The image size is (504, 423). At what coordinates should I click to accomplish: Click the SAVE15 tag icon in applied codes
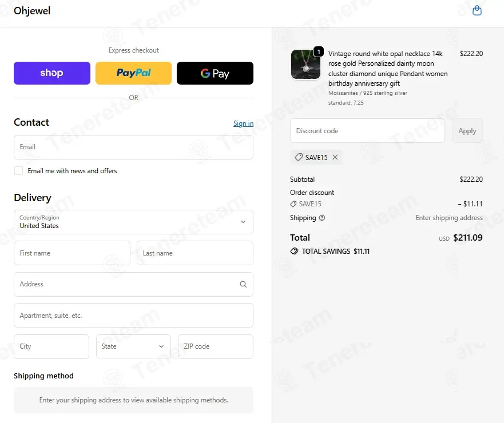pyautogui.click(x=299, y=157)
